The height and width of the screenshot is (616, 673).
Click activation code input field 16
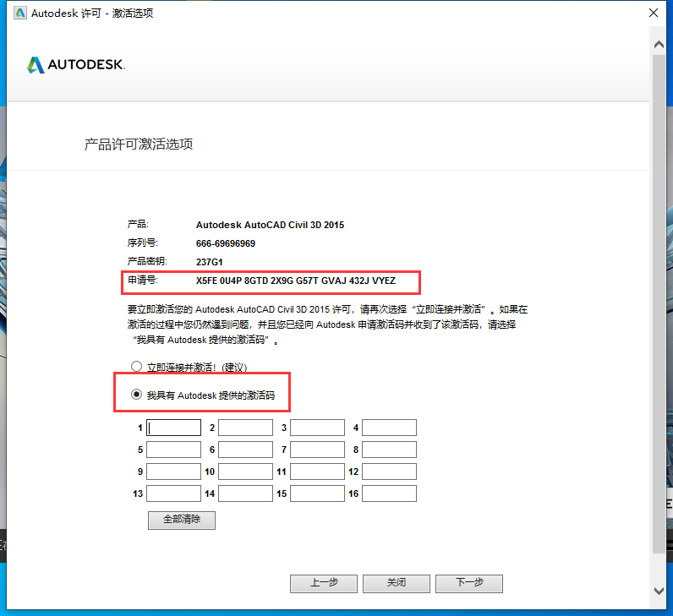(389, 493)
